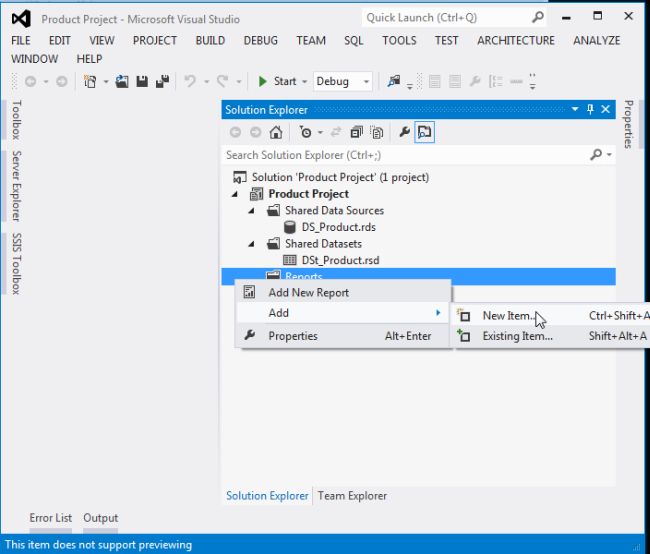The width and height of the screenshot is (650, 554).
Task: Select the Solution 'Product Project' node
Action: click(x=340, y=177)
